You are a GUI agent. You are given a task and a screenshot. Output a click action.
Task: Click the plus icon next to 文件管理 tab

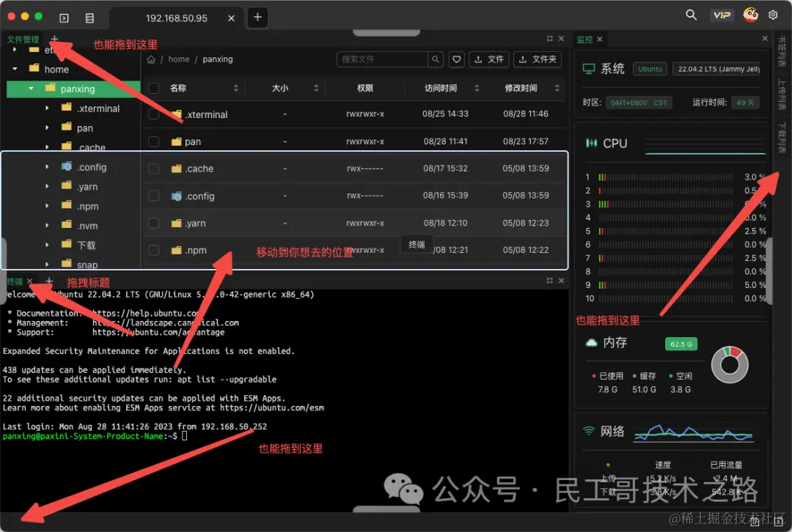click(x=54, y=40)
